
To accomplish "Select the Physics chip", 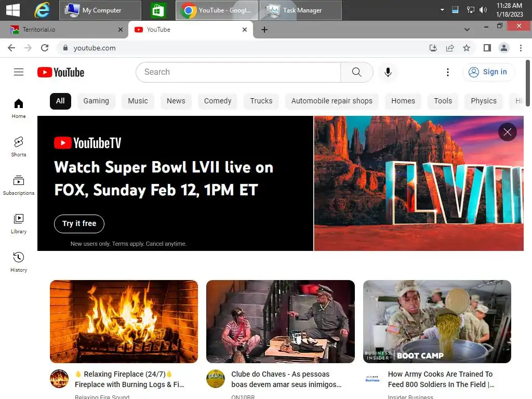I will tap(484, 101).
